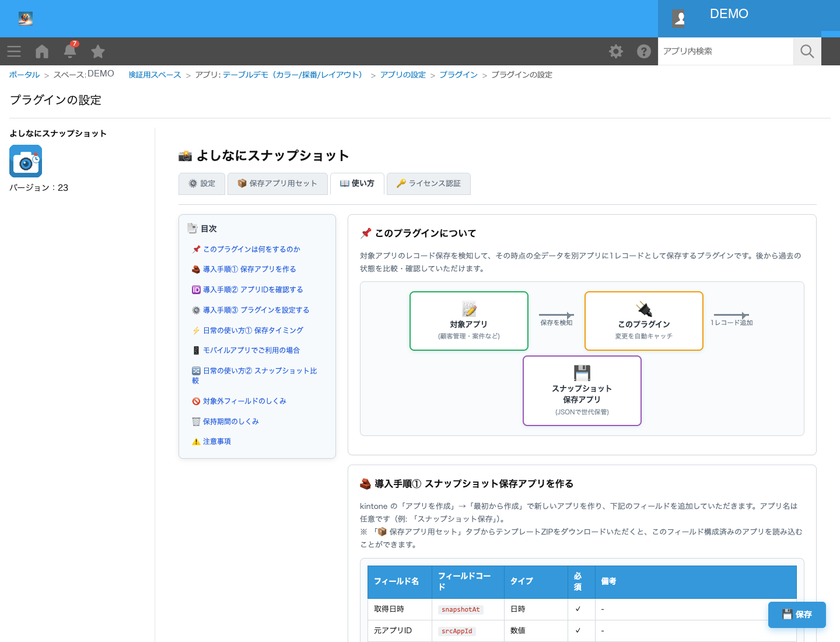Click the site logo in the top-left
Viewport: 840px width, 642px height.
tap(25, 18)
